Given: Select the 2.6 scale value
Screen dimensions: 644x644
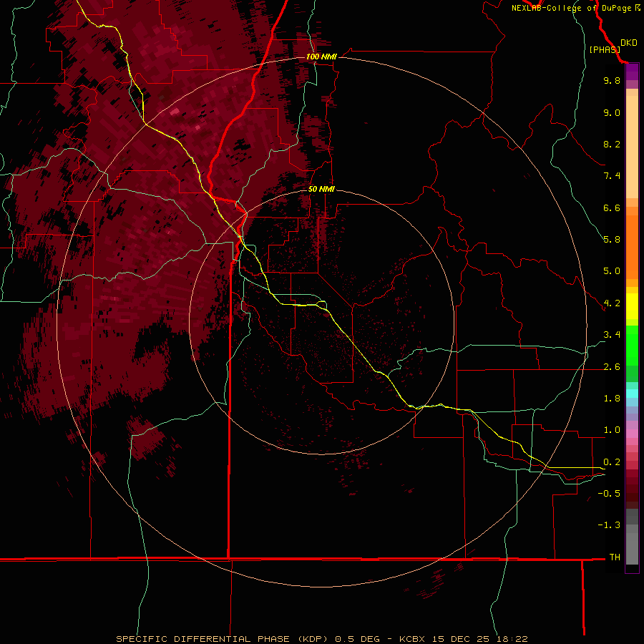Looking at the screenshot, I should [x=612, y=367].
